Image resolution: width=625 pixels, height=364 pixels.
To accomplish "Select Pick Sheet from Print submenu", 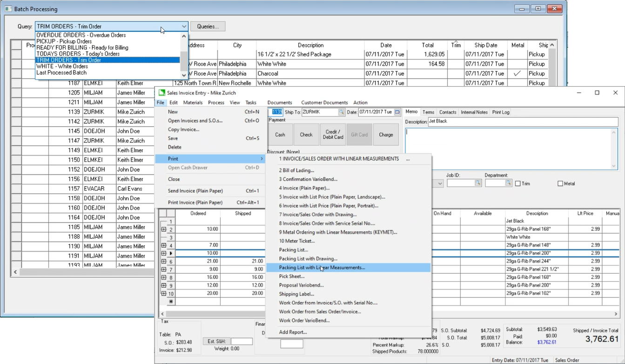I will pos(291,276).
